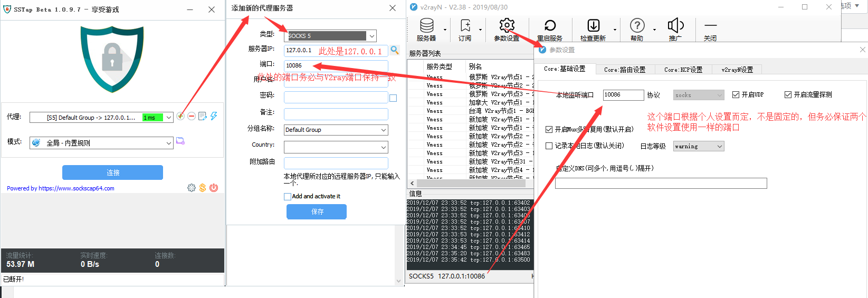The height and width of the screenshot is (298, 868).
Task: Expand the arrow beside 检查更新 toolbar button
Action: [615, 30]
